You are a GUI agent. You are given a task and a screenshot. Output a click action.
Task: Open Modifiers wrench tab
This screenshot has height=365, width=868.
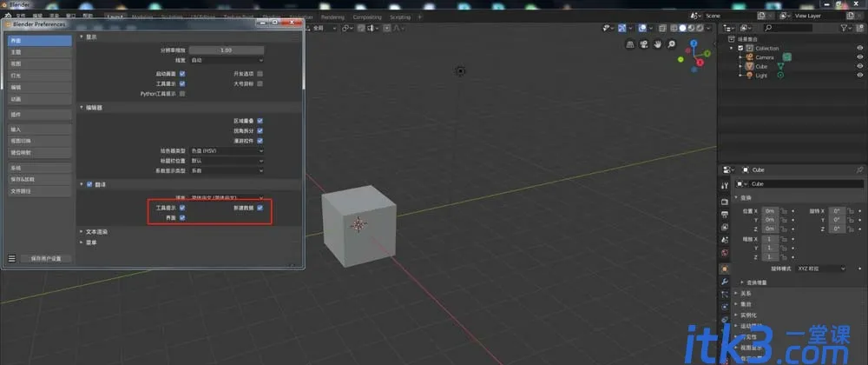coord(725,282)
